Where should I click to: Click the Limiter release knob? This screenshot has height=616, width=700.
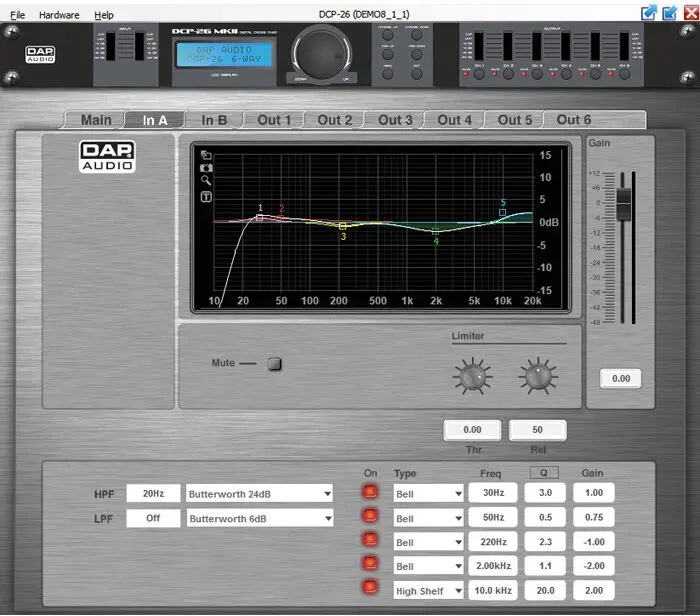pos(538,376)
